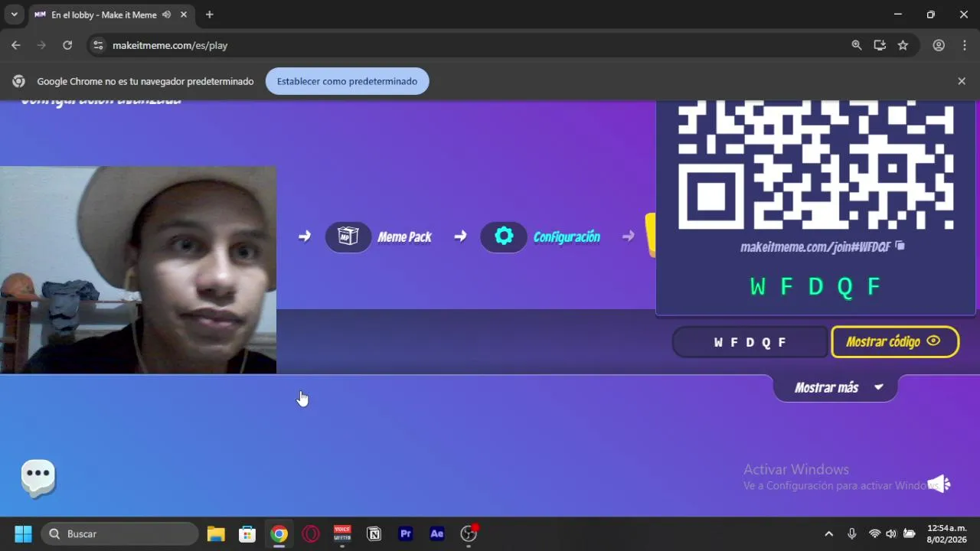Click the QR code image
Screen dimensions: 980x551
(x=816, y=165)
